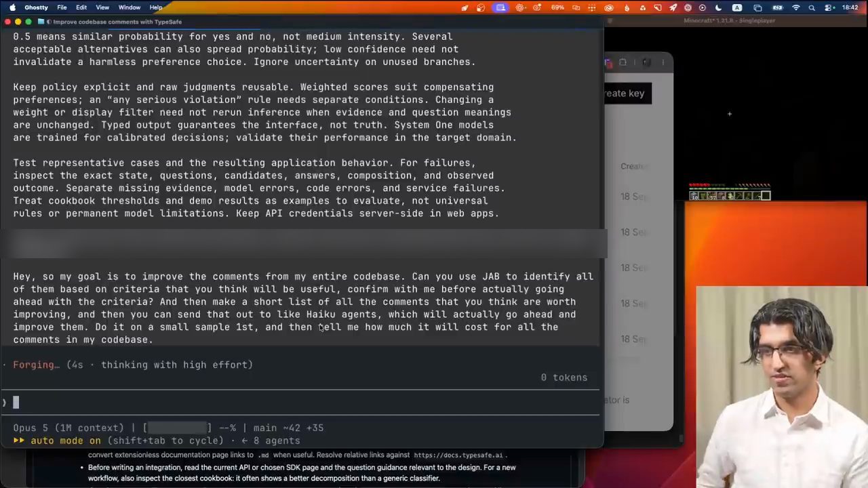Viewport: 868px width, 488px height.
Task: Click the '0 tokens' counter
Action: tap(564, 378)
